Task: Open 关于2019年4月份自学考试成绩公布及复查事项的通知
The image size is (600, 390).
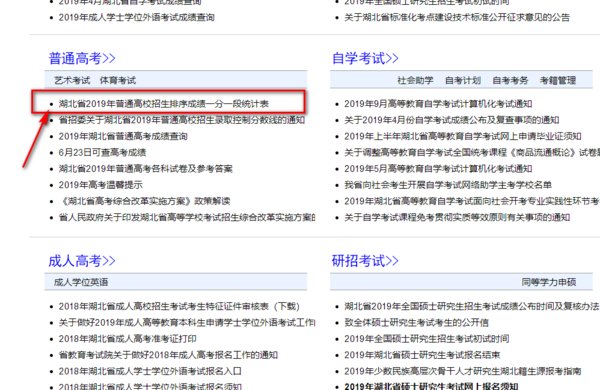Action: (x=452, y=120)
